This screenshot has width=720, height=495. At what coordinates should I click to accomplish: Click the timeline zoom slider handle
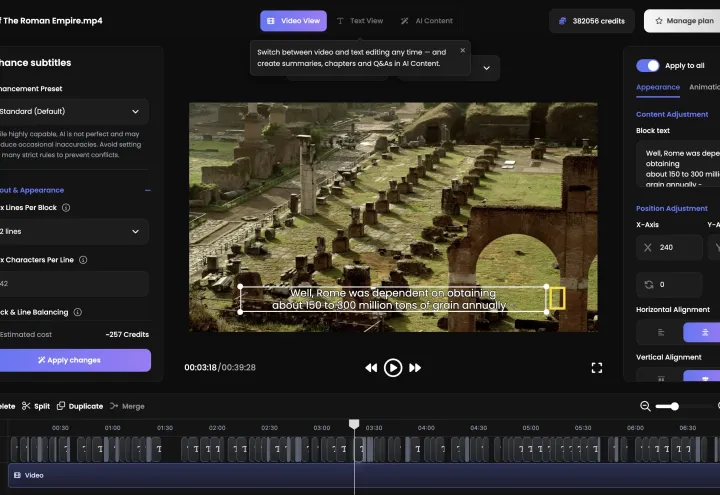pos(675,406)
